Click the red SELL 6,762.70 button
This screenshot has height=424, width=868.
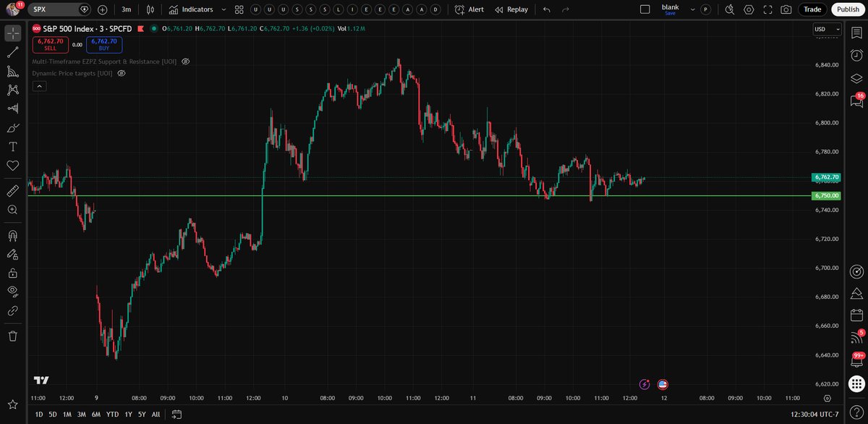pos(50,45)
